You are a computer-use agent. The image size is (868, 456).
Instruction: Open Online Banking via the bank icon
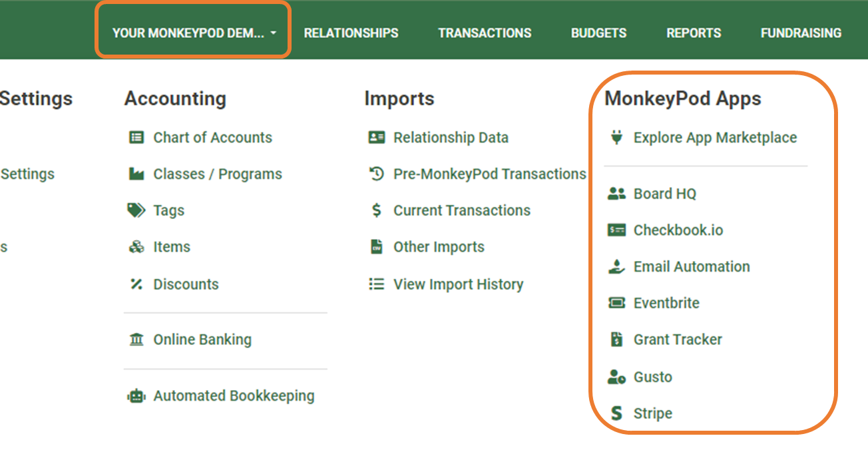(x=136, y=340)
